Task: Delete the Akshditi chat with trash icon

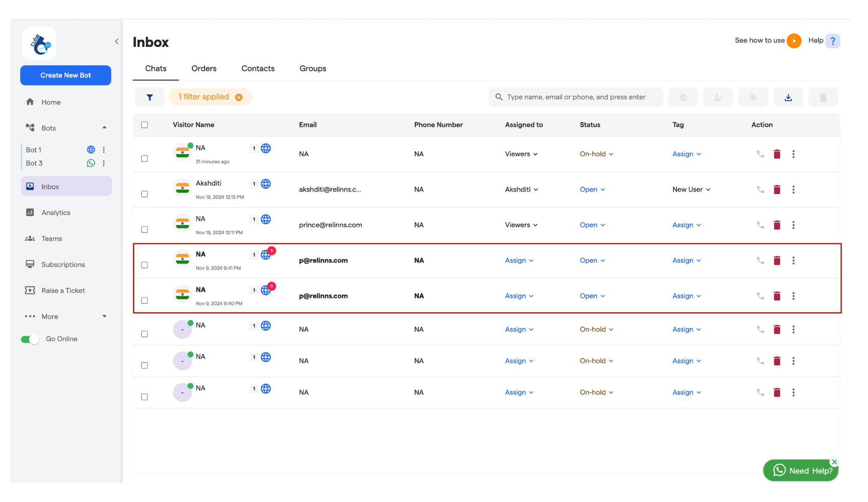Action: click(777, 190)
